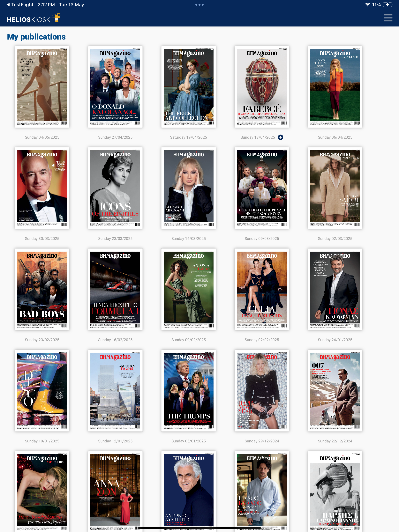Select the Sunday 29/12/2024 date label

(x=262, y=441)
